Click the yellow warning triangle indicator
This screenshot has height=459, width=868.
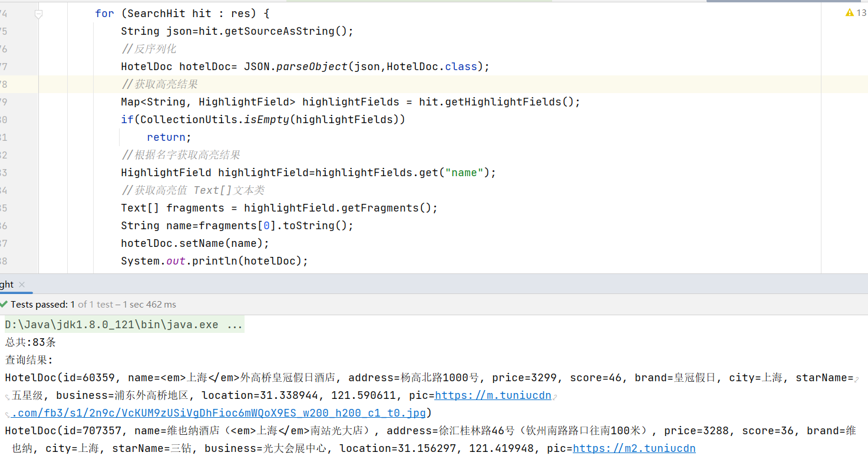849,12
